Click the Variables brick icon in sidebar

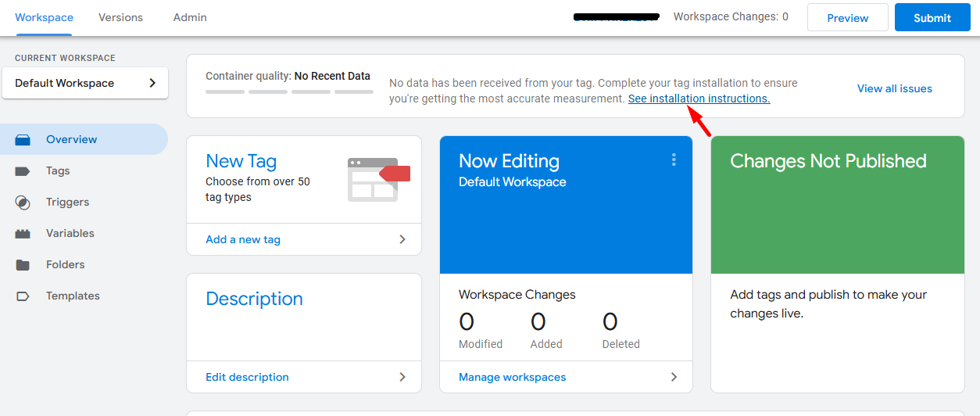click(x=23, y=234)
